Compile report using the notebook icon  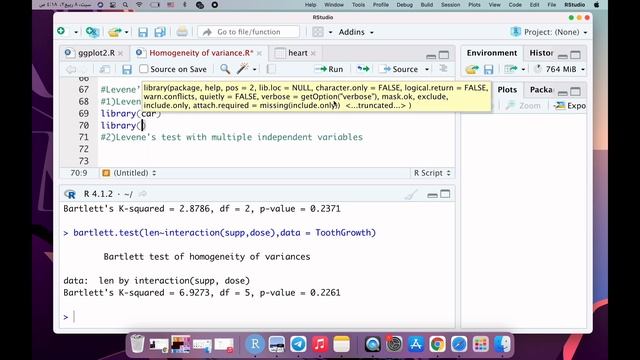[x=271, y=69]
